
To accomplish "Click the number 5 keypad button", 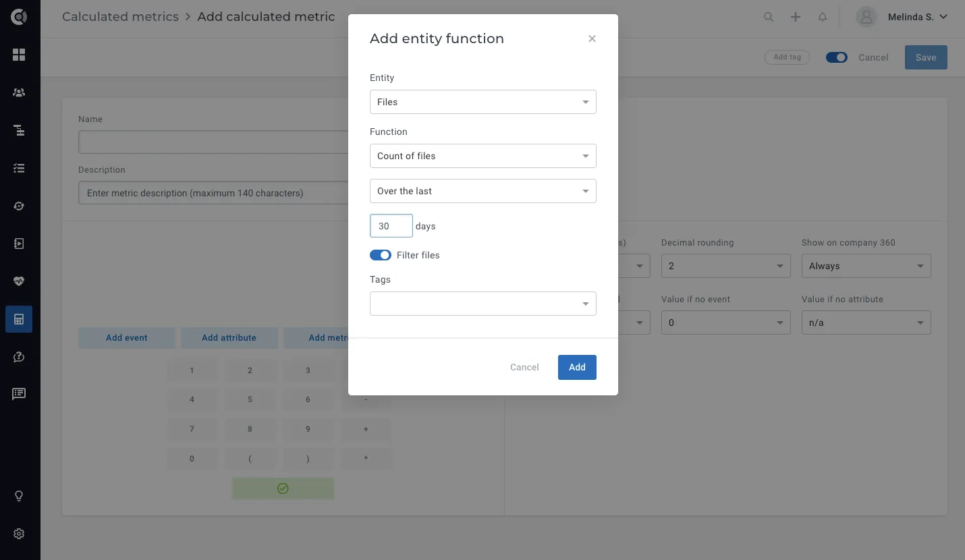I will pyautogui.click(x=250, y=399).
